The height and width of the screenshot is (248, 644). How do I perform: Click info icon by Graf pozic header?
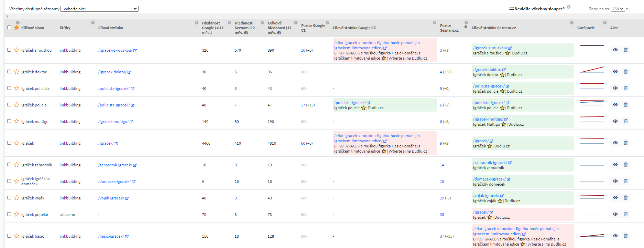coord(605,23)
